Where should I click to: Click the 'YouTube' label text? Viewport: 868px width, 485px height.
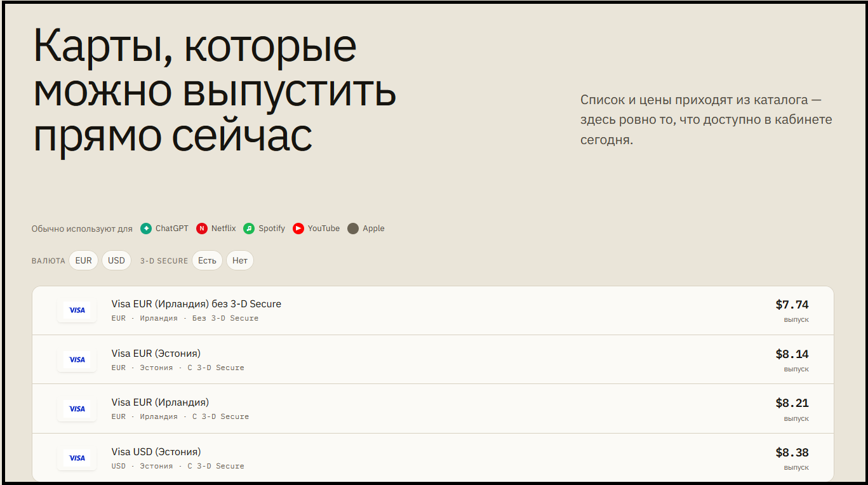(x=324, y=229)
